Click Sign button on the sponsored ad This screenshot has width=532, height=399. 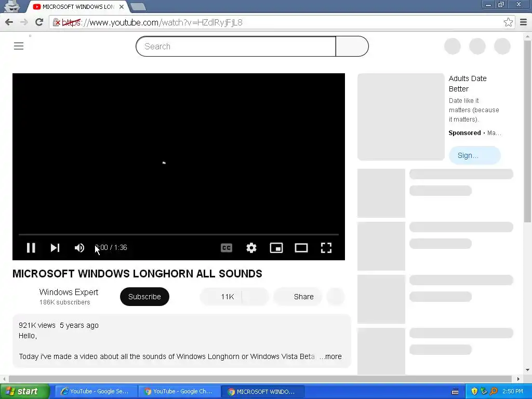475,155
